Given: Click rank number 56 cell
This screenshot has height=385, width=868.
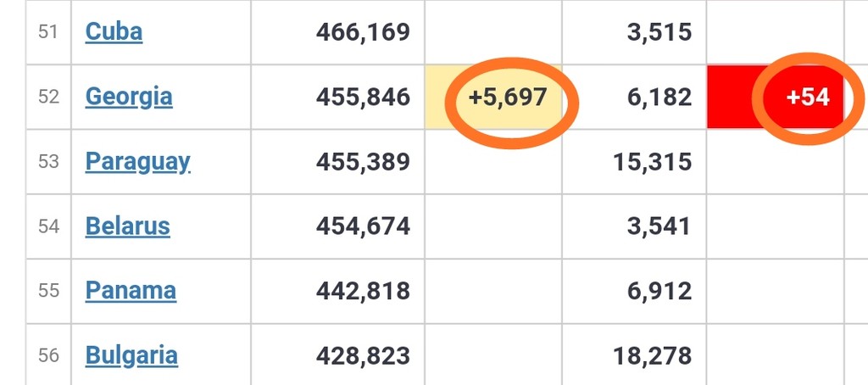Looking at the screenshot, I should (x=48, y=355).
